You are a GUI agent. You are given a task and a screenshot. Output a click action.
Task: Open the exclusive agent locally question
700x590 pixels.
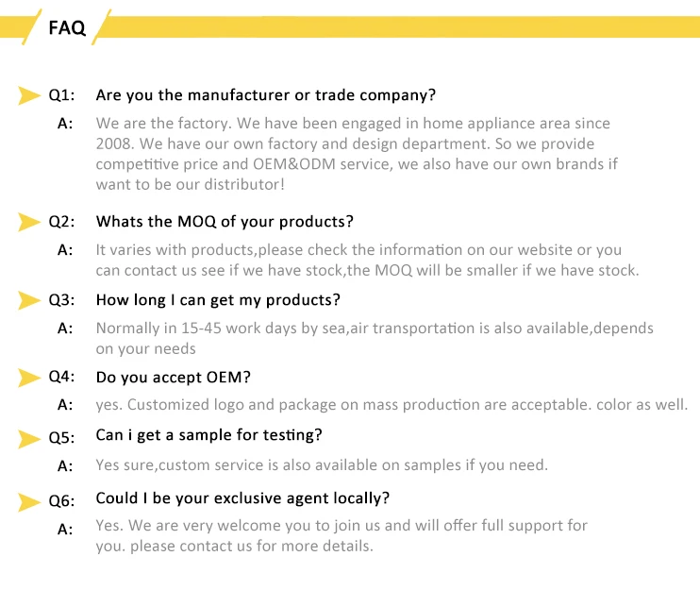(x=242, y=498)
